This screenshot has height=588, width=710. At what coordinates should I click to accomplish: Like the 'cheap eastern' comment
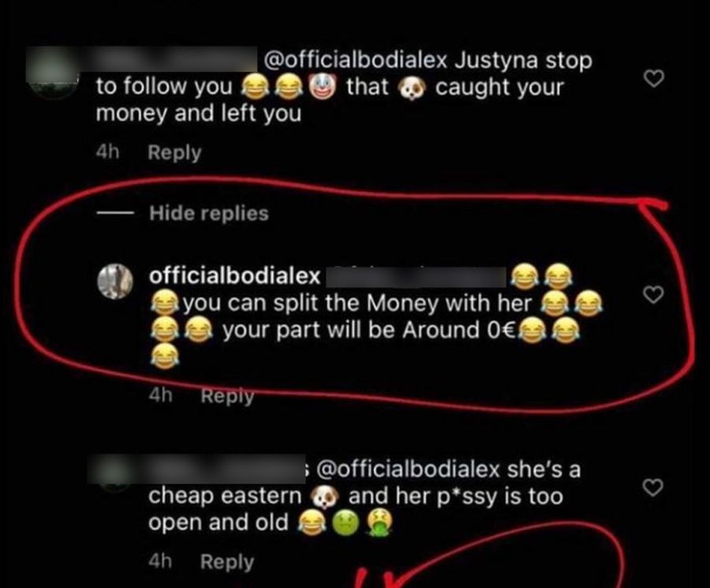point(653,488)
